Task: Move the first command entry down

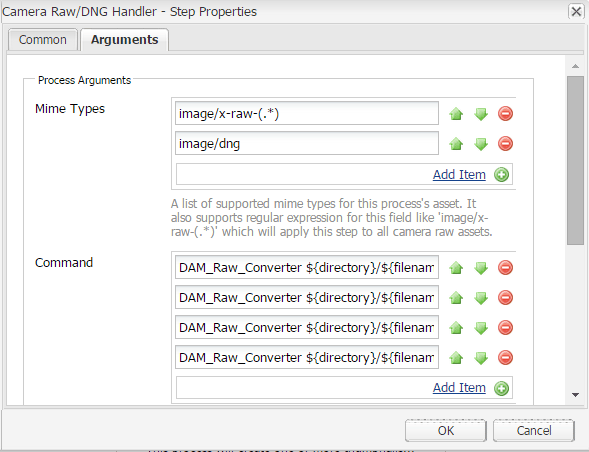Action: click(x=481, y=268)
